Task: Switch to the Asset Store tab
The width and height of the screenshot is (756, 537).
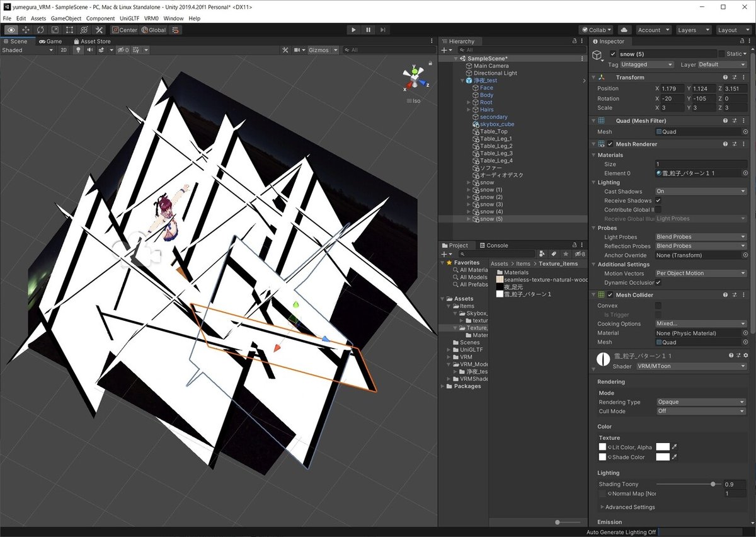Action: (91, 41)
